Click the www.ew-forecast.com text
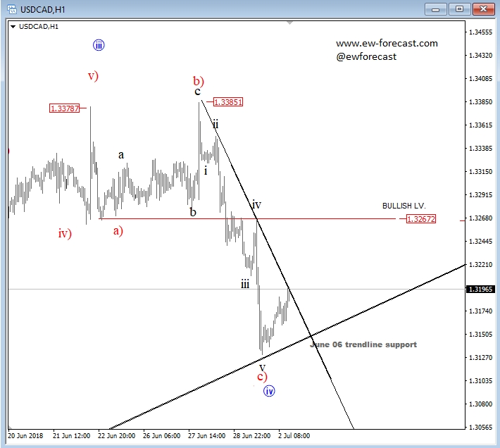Image resolution: width=500 pixels, height=448 pixels. click(387, 44)
